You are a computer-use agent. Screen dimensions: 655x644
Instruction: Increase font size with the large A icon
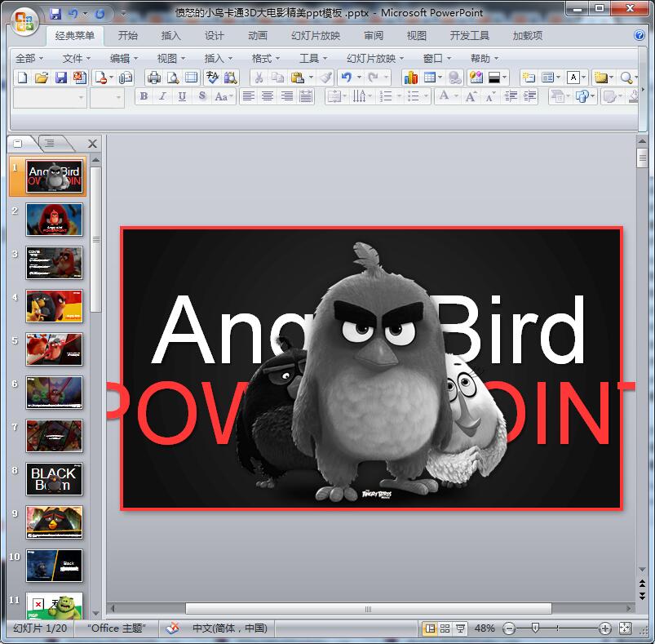(x=471, y=96)
